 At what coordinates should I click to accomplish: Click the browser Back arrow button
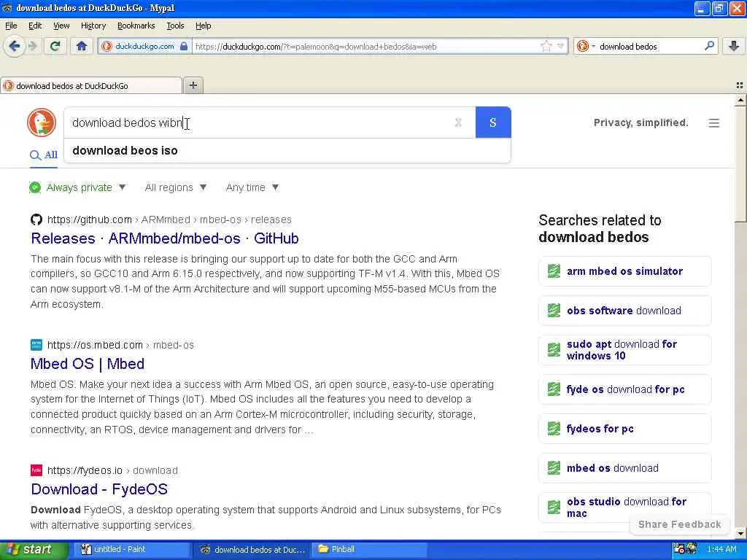(15, 46)
